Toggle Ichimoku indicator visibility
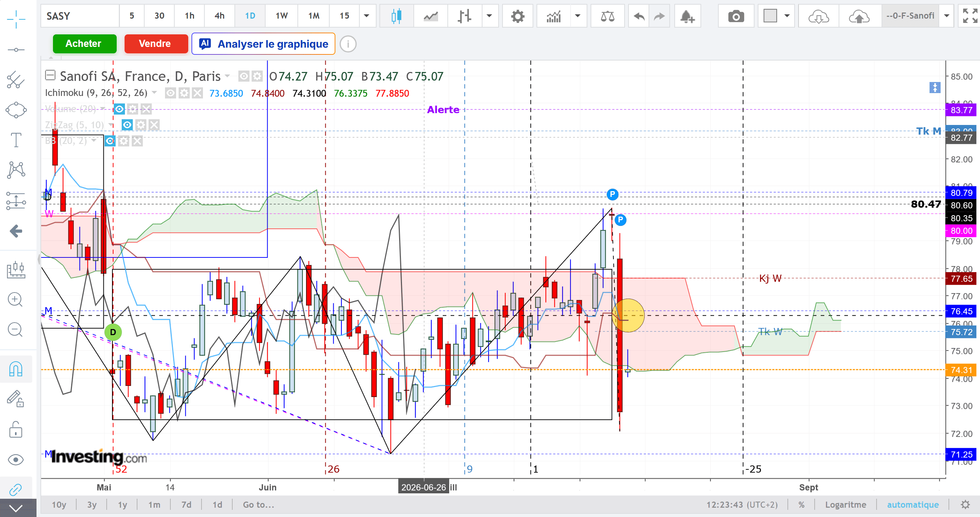 (170, 93)
